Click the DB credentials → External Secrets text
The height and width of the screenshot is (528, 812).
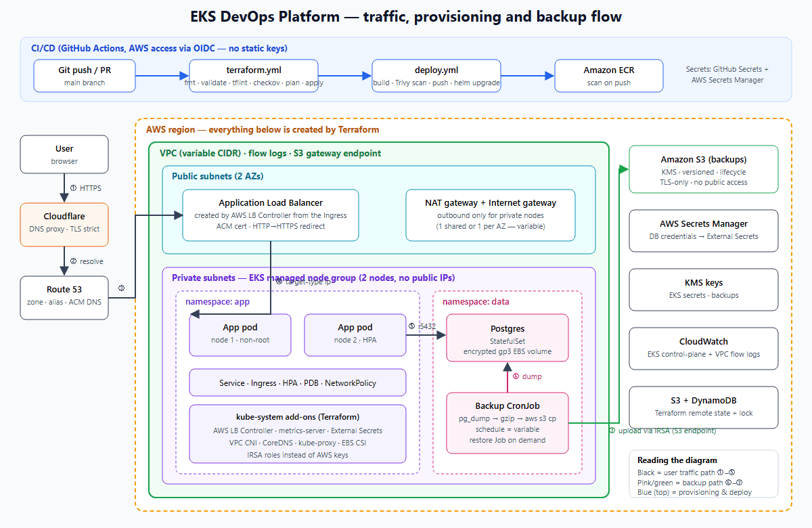[x=704, y=236]
